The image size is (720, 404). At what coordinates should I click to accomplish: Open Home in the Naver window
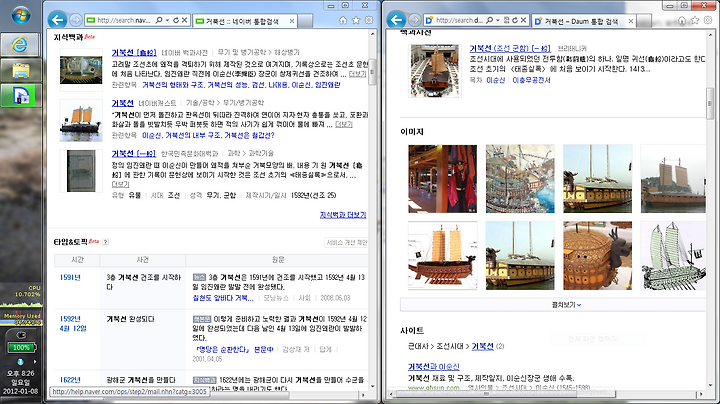tap(343, 20)
